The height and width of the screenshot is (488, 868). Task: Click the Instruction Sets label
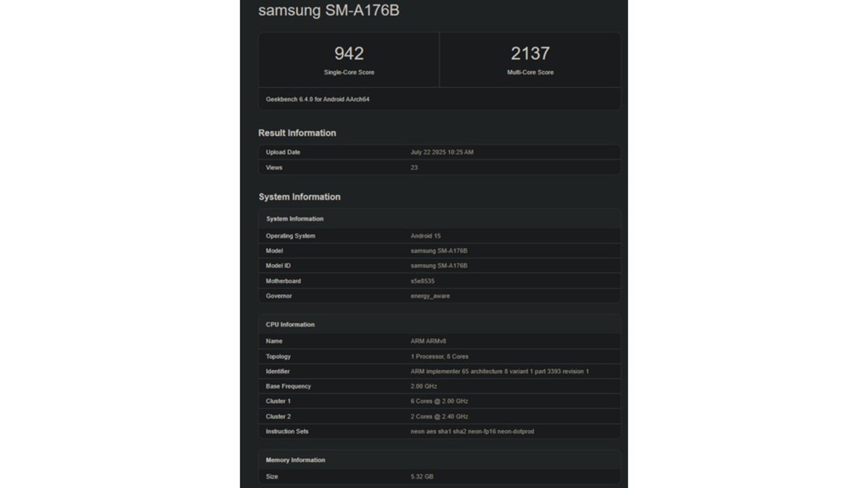click(287, 432)
